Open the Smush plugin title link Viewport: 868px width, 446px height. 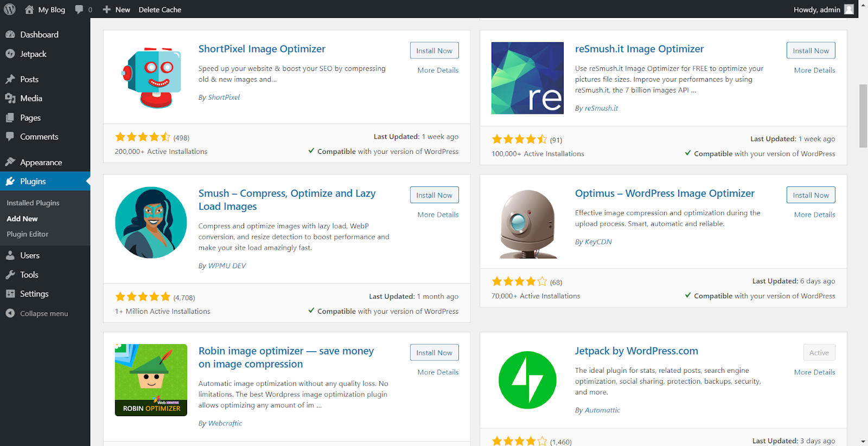click(287, 199)
